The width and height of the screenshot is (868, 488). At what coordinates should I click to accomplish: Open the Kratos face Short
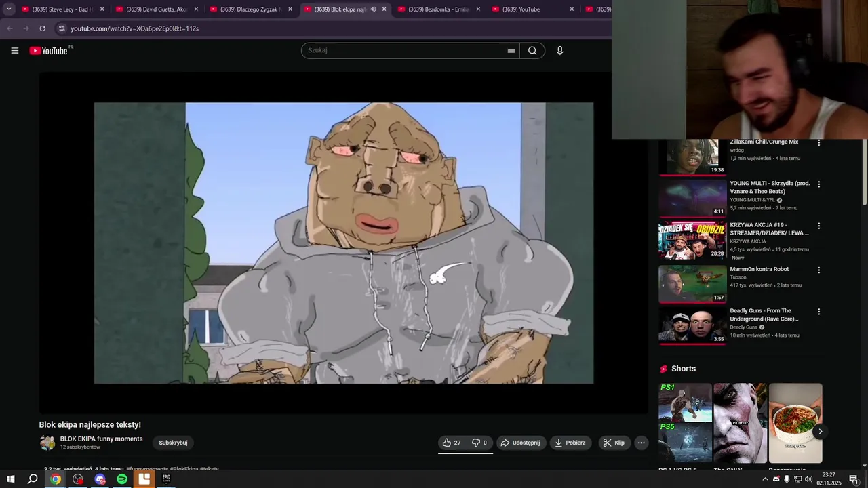[740, 423]
